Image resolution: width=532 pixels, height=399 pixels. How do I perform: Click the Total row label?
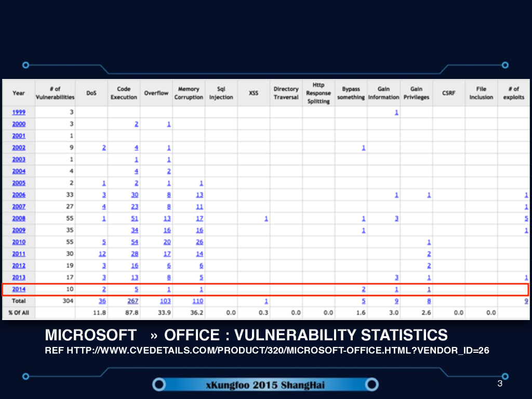[19, 301]
